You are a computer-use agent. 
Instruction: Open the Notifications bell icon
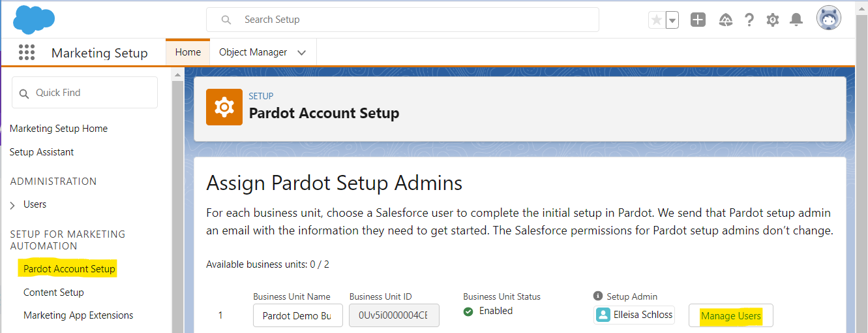tap(796, 20)
